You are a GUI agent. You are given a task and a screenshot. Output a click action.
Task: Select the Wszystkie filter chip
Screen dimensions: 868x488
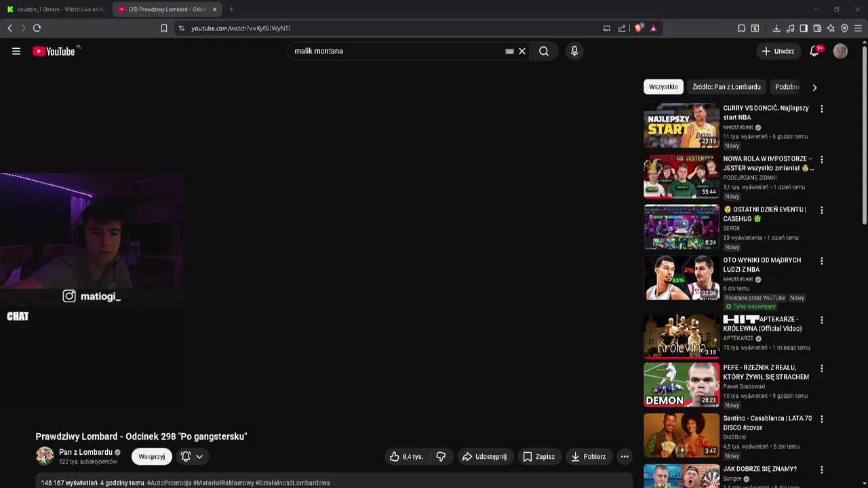click(663, 87)
